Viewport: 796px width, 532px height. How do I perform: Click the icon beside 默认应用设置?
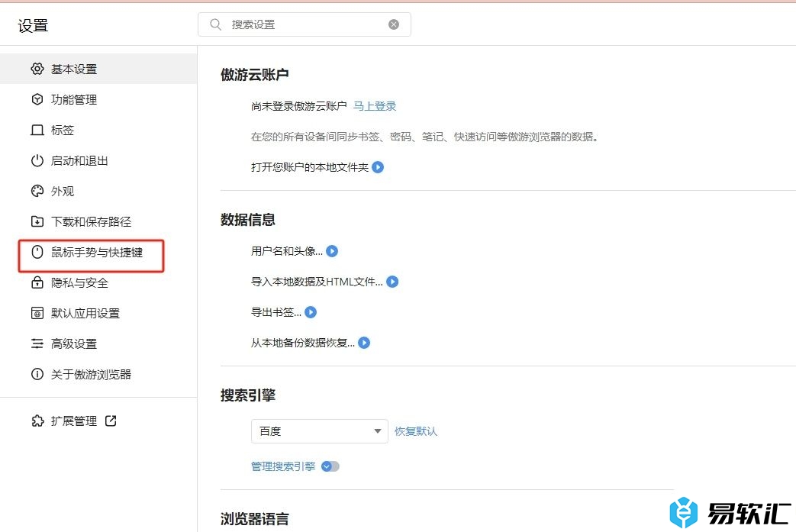coord(37,313)
